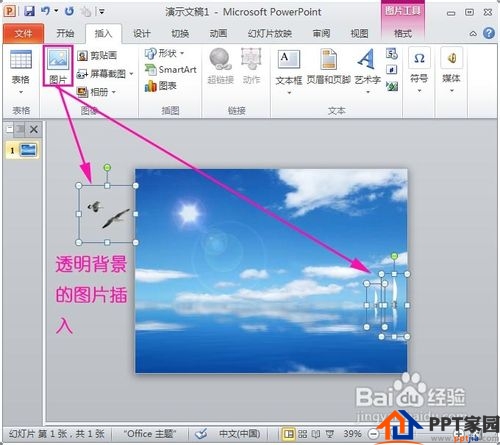Screen dimensions: 500x445
Task: Click the 符号 (Symbol) omega icon
Action: pos(419,58)
